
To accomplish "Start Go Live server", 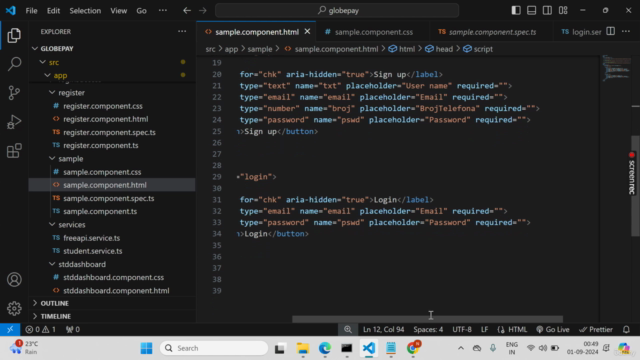I will pyautogui.click(x=553, y=329).
